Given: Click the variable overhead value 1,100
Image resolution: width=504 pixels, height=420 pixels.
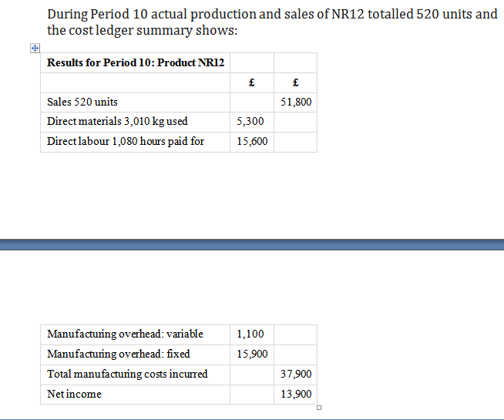Looking at the screenshot, I should [250, 334].
